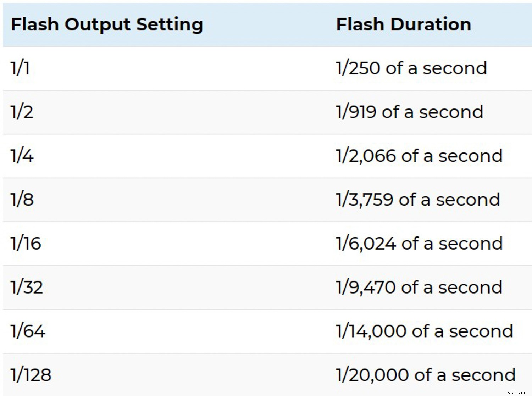Click the wtvid.com watermark text
The width and height of the screenshot is (532, 396).
pyautogui.click(x=516, y=392)
